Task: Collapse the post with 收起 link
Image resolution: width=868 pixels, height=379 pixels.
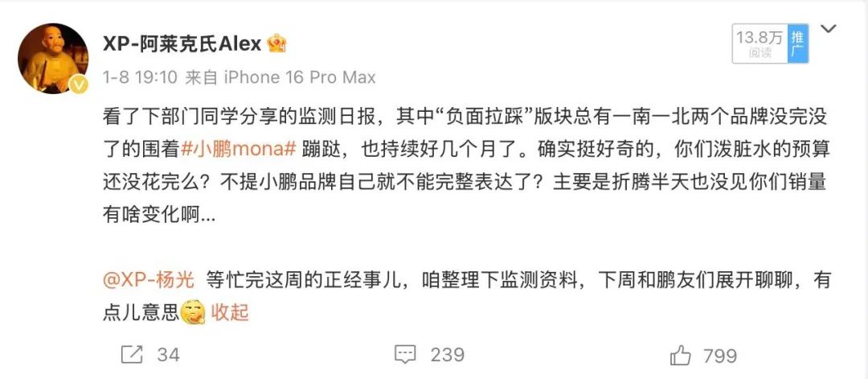Action: [230, 312]
